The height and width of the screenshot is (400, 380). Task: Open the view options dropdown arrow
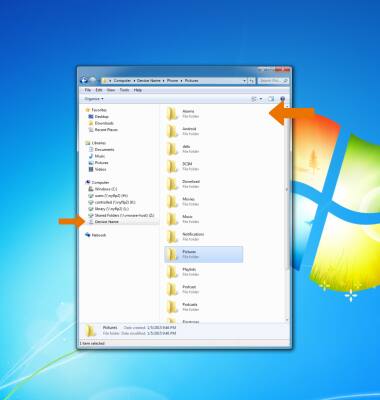coord(261,99)
